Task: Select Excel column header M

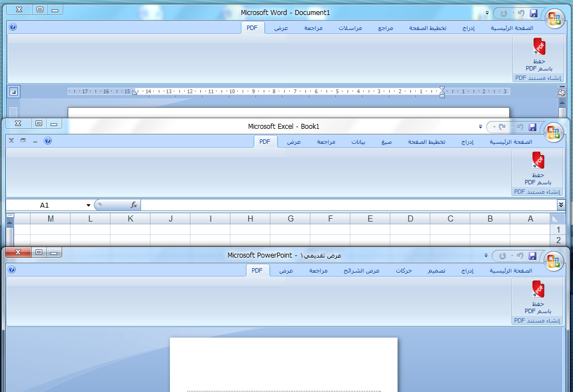Action: [x=51, y=219]
